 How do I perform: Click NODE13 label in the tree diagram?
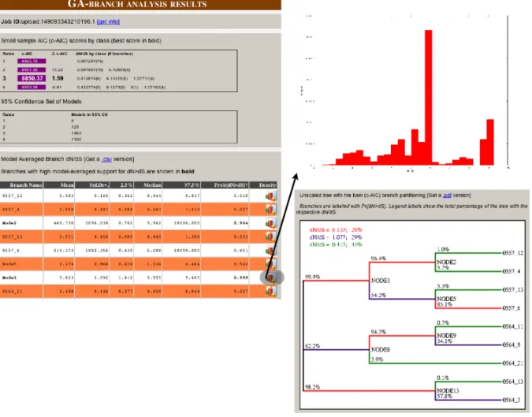[x=448, y=391]
